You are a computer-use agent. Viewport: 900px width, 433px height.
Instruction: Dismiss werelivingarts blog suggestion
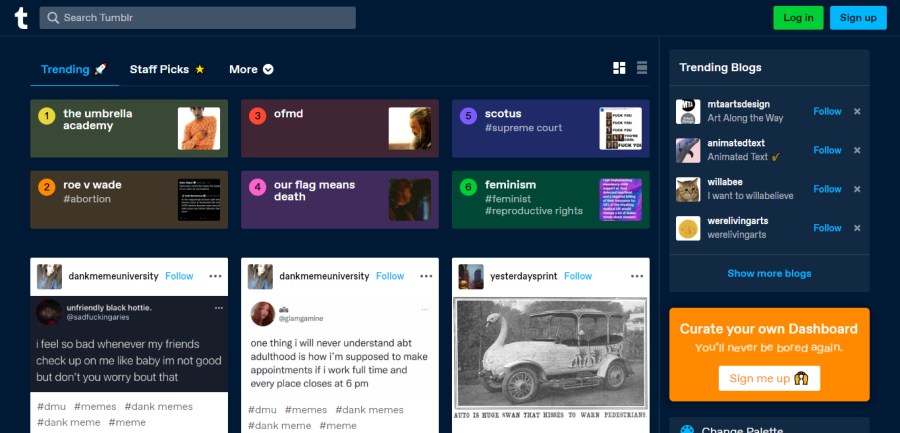[x=857, y=228]
